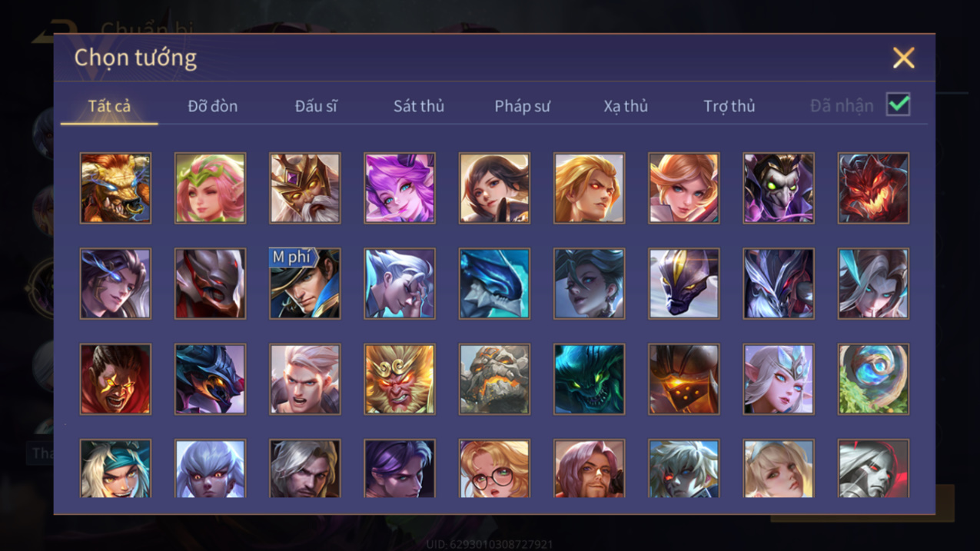
Task: Select the hero tagged 'M phí'
Action: click(x=304, y=284)
